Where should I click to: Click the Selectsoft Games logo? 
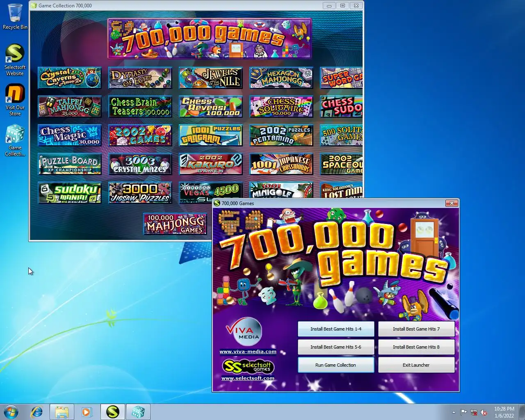248,366
